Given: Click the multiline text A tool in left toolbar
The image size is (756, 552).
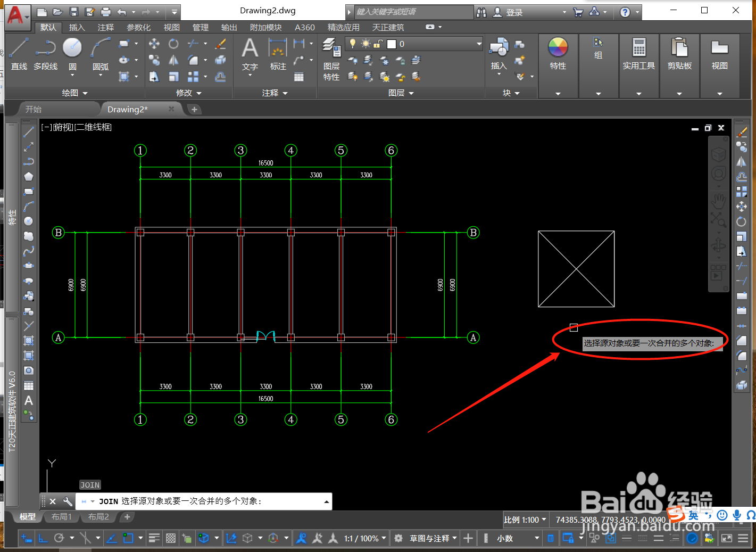Looking at the screenshot, I should point(29,400).
